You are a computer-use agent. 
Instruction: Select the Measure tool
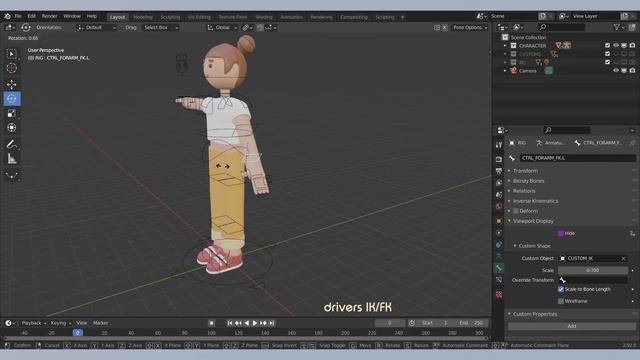(x=11, y=158)
